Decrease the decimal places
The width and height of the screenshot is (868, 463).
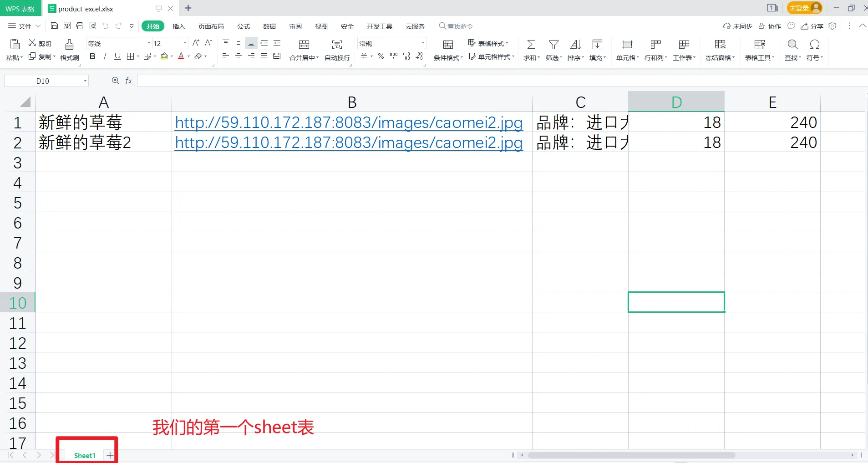click(x=419, y=56)
